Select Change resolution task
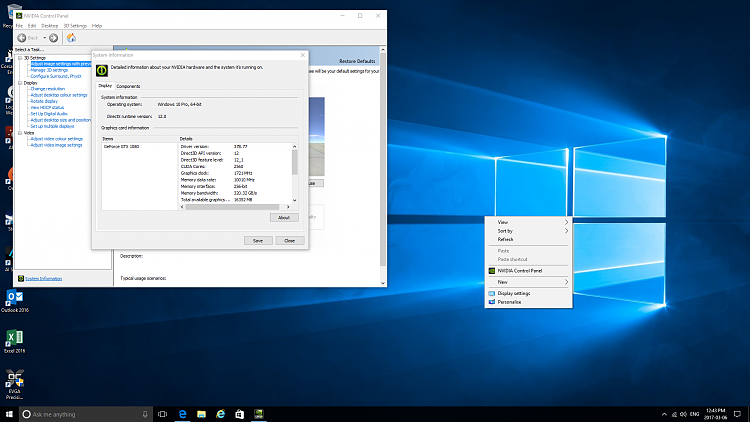 point(47,89)
